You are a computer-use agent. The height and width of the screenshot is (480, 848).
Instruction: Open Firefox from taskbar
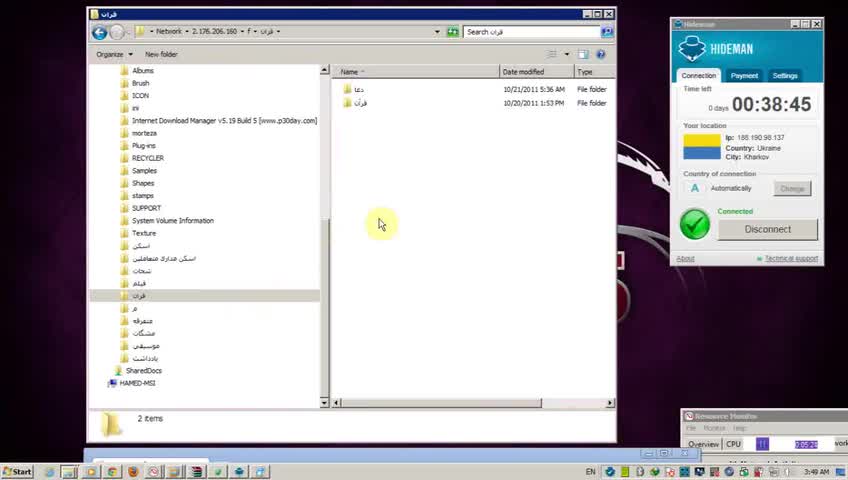tap(133, 472)
